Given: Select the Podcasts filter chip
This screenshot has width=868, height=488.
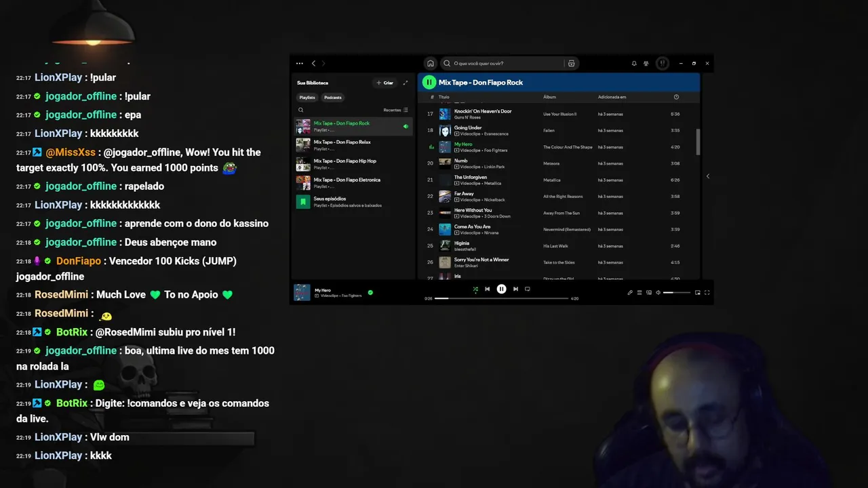Looking at the screenshot, I should click(332, 98).
